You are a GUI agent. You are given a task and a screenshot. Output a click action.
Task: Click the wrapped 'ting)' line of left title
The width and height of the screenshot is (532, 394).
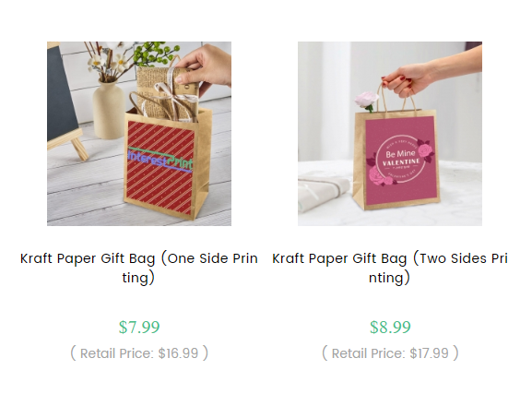pos(138,278)
